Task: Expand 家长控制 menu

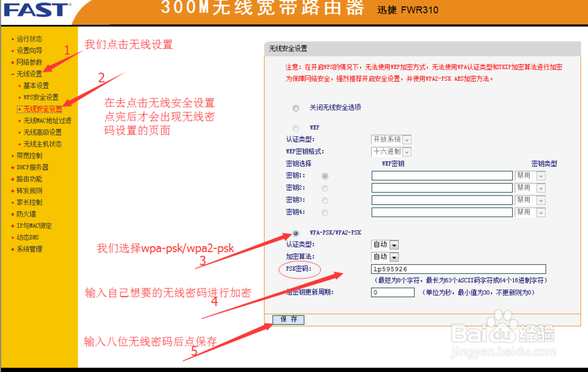Action: pos(29,202)
